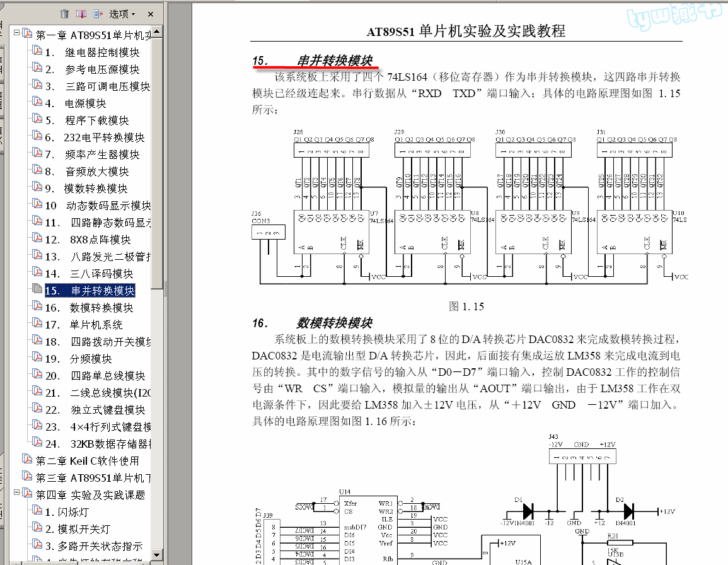Click the delete bookmark trash icon

[x=64, y=14]
